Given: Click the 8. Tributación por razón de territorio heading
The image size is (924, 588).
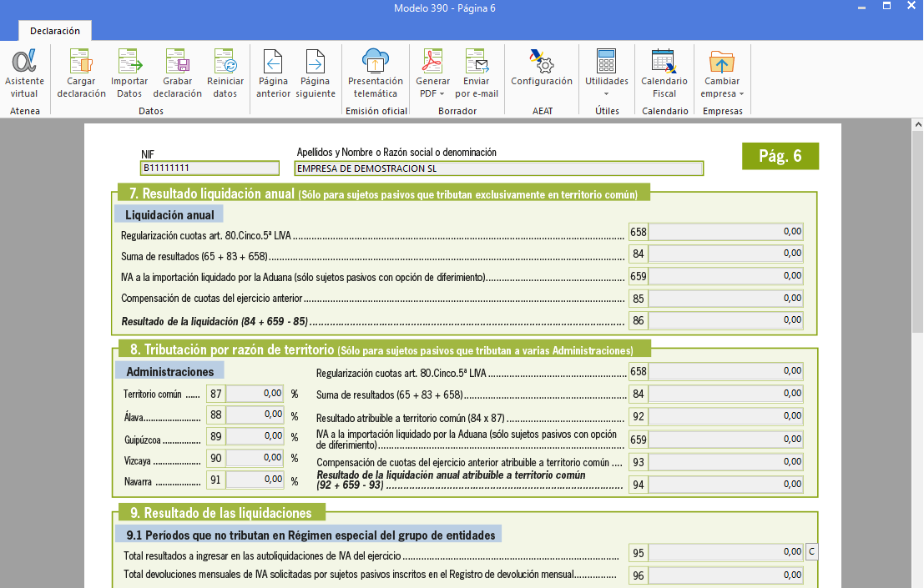Looking at the screenshot, I should tap(384, 349).
